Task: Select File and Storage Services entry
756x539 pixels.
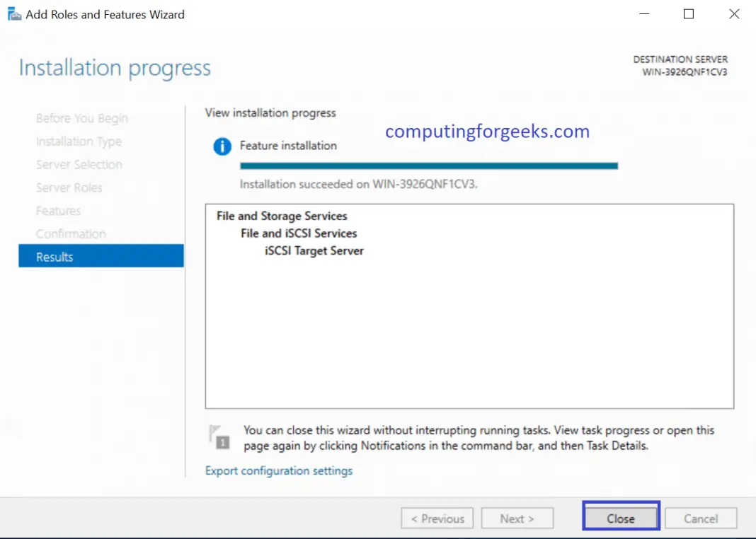Action: [281, 216]
